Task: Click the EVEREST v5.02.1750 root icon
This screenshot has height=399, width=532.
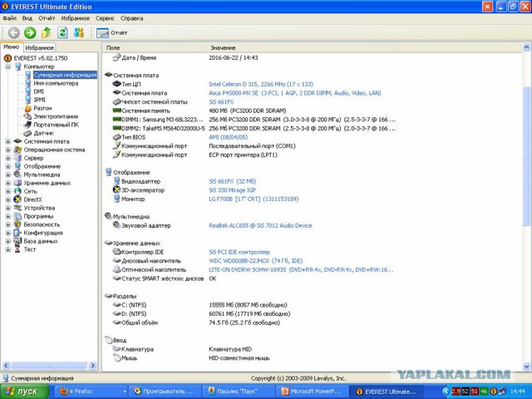Action: click(x=7, y=58)
